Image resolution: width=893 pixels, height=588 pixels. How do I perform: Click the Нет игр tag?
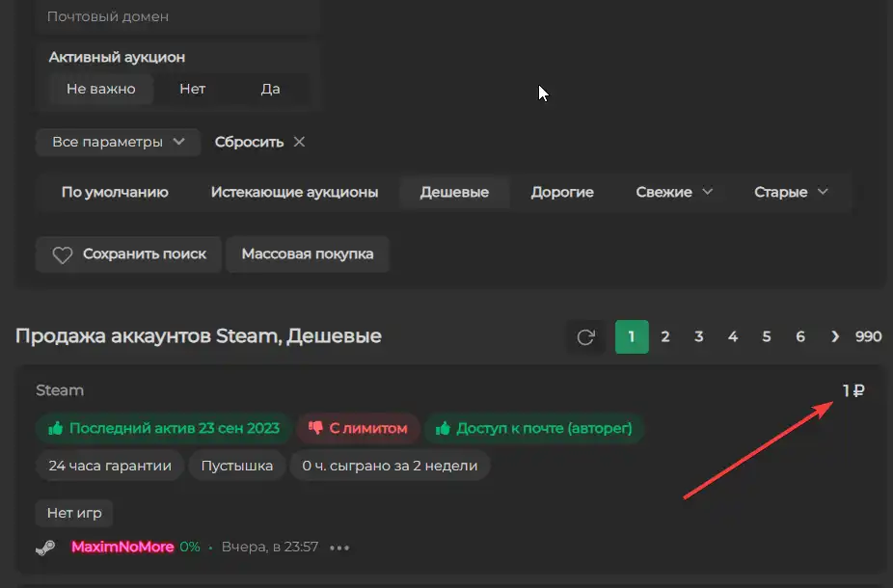click(x=74, y=513)
